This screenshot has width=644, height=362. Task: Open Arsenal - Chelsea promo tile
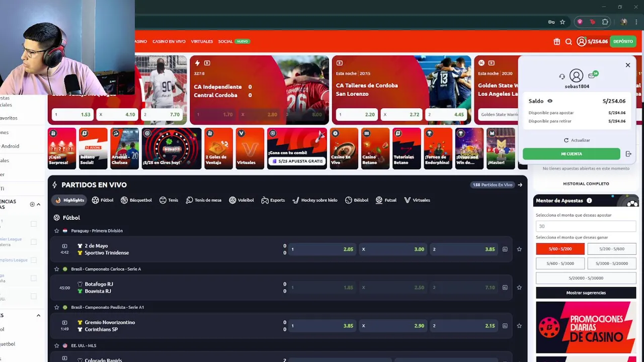click(124, 148)
